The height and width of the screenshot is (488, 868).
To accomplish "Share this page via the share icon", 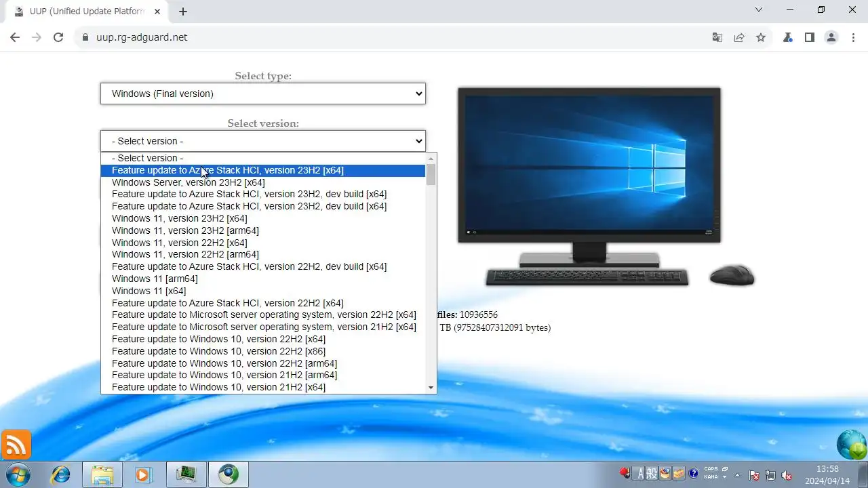I will 739,37.
